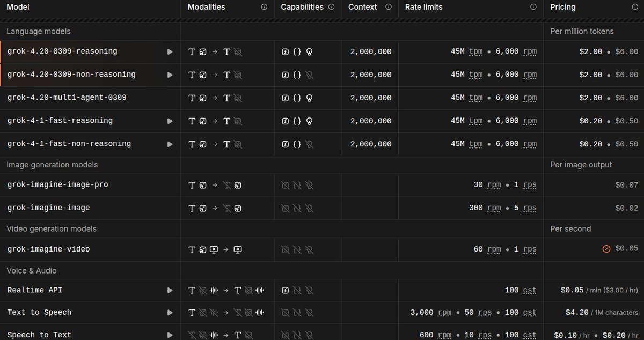Click the Modalities column header label
The height and width of the screenshot is (340, 644).
[x=207, y=7]
